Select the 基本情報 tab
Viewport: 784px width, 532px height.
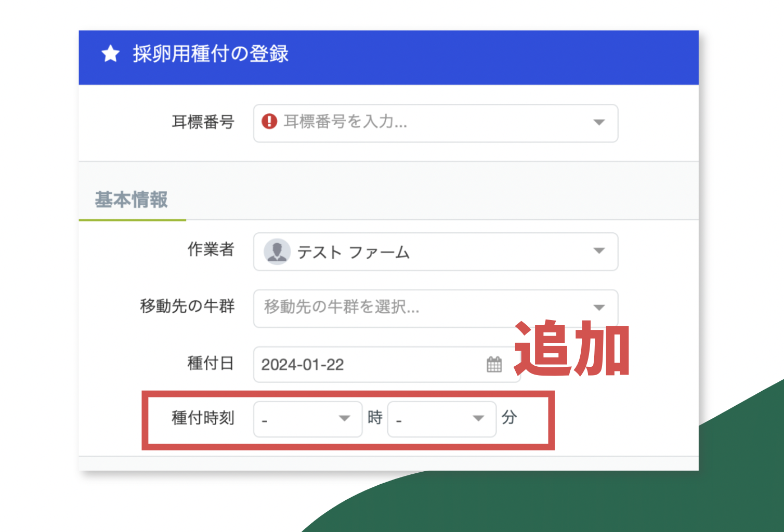pyautogui.click(x=132, y=200)
